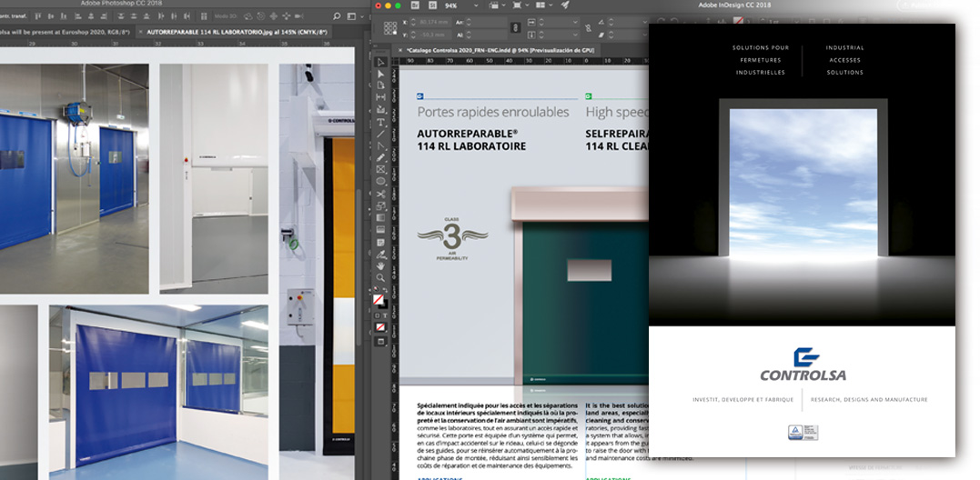Select the InDesign Page tool
This screenshot has width=980, height=480.
pos(380,85)
